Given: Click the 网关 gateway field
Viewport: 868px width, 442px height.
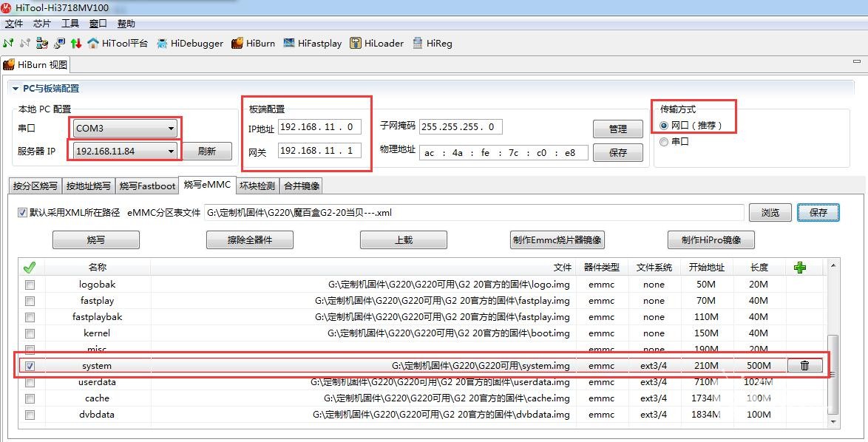Looking at the screenshot, I should (x=319, y=151).
